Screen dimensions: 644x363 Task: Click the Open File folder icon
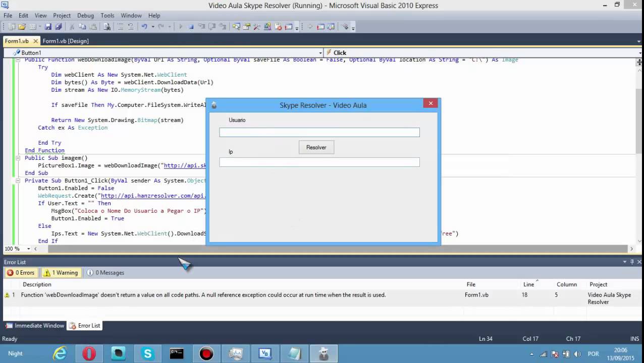[22, 27]
